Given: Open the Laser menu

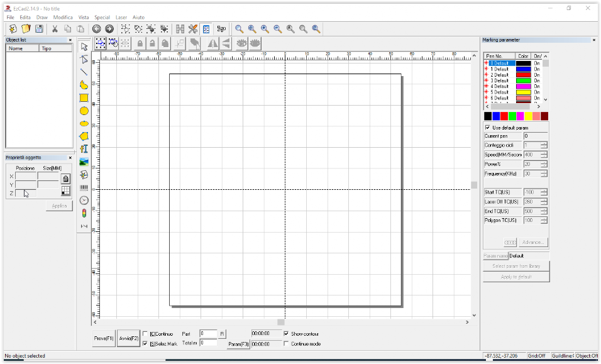Looking at the screenshot, I should pos(121,18).
